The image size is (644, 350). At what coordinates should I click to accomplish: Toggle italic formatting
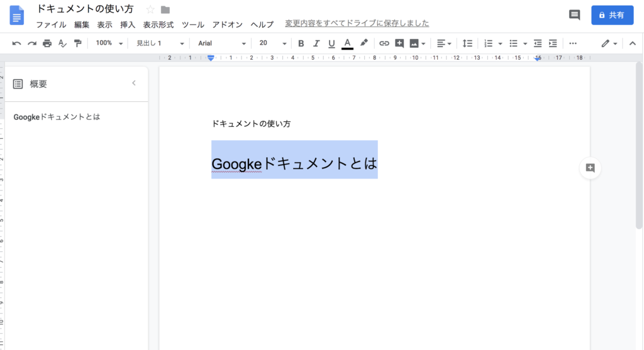(316, 43)
